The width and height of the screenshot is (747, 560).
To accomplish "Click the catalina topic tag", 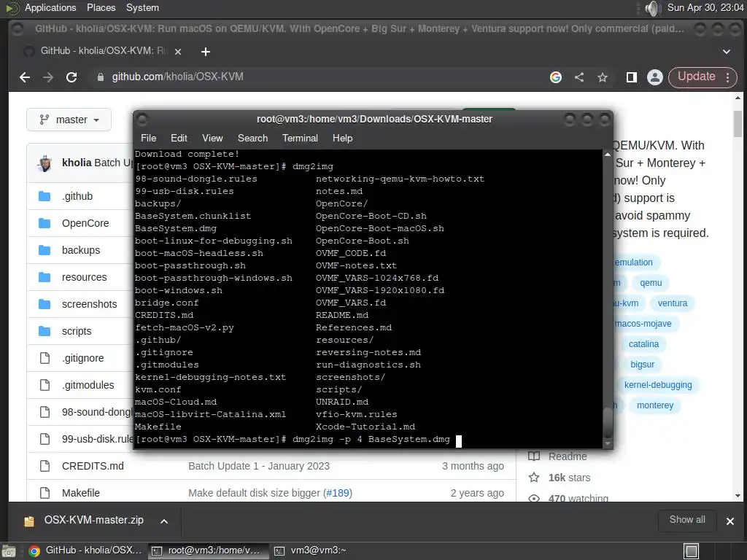I will 643,344.
